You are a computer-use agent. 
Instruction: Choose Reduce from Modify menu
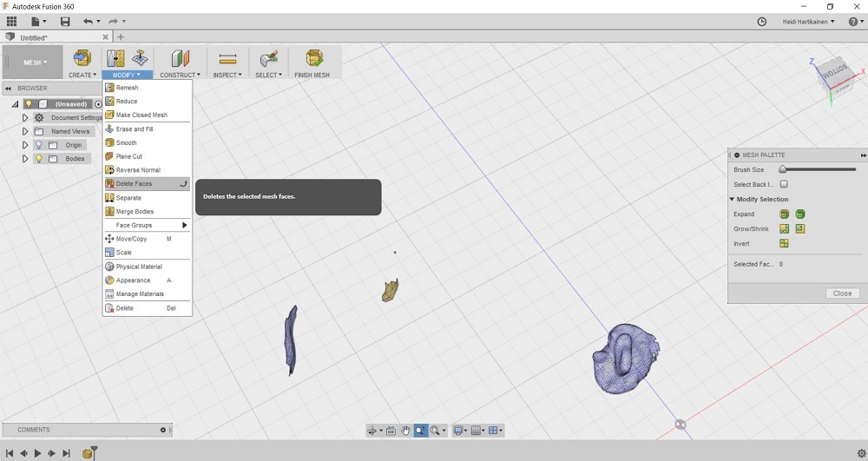pyautogui.click(x=148, y=102)
